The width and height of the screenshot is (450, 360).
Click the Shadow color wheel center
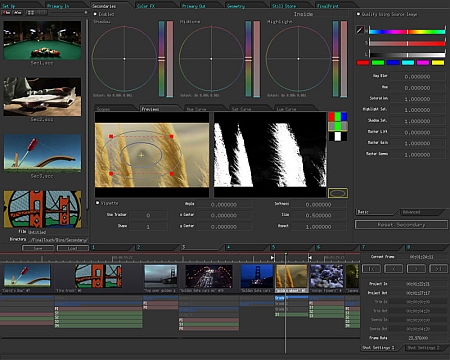124,59
